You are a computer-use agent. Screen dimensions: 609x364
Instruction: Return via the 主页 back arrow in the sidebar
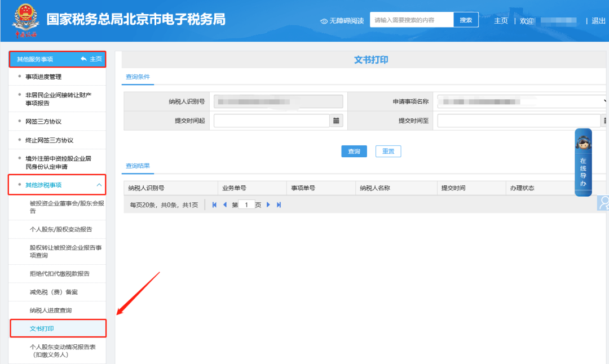point(91,59)
